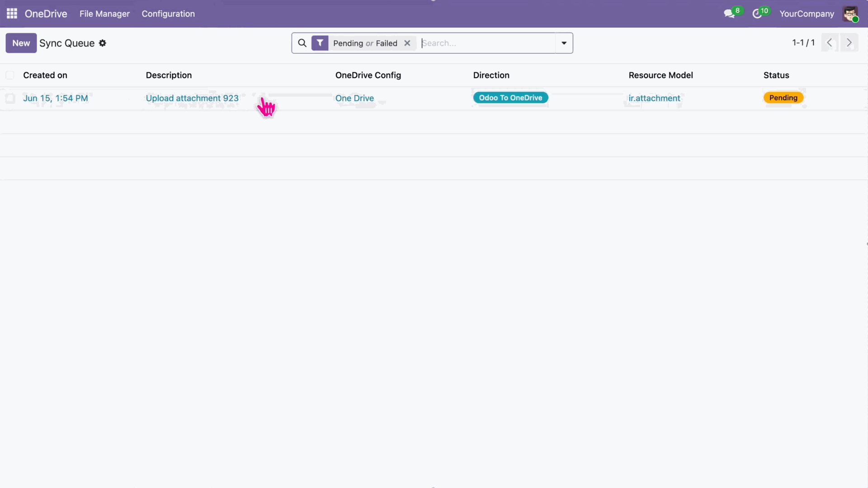Viewport: 868px width, 488px height.
Task: Click the YourCompany company switcher
Action: tap(807, 14)
